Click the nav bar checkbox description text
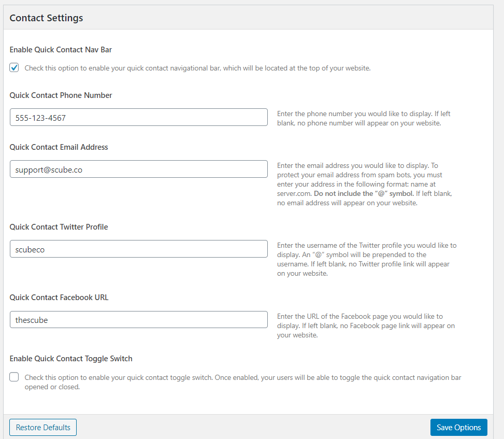This screenshot has height=439, width=504. click(198, 68)
